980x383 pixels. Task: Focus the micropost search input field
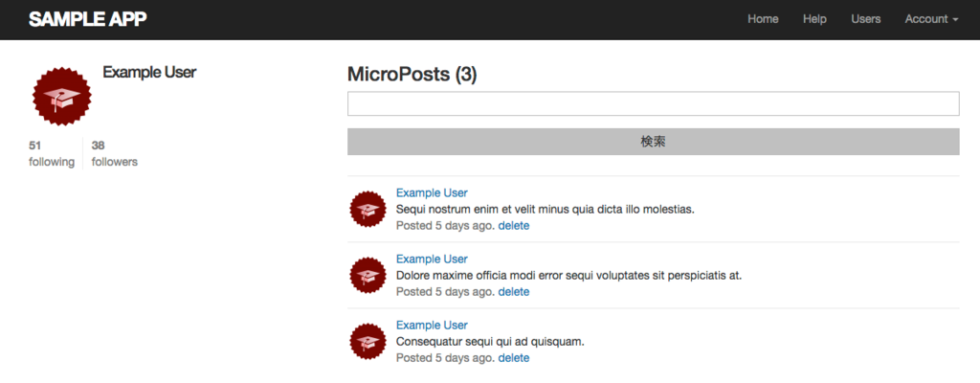pos(653,103)
